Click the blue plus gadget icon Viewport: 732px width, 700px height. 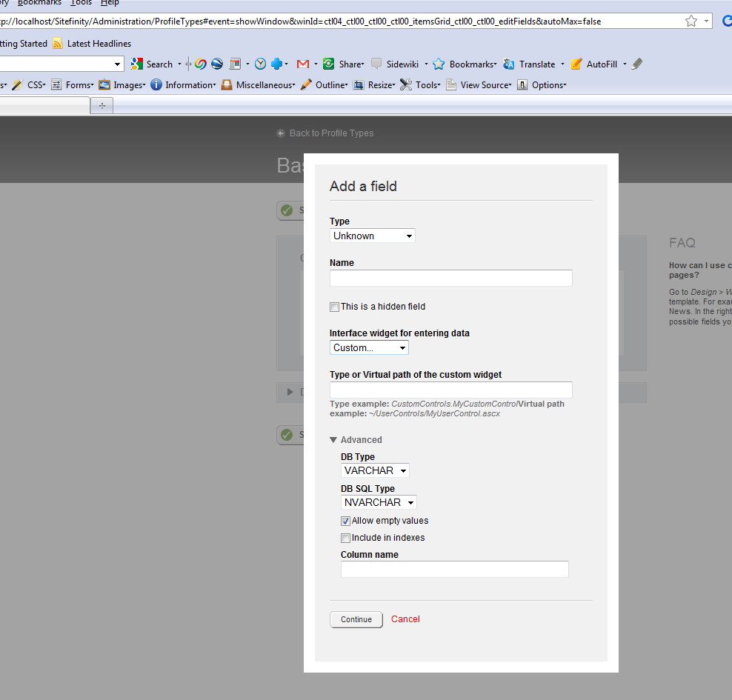(x=277, y=64)
